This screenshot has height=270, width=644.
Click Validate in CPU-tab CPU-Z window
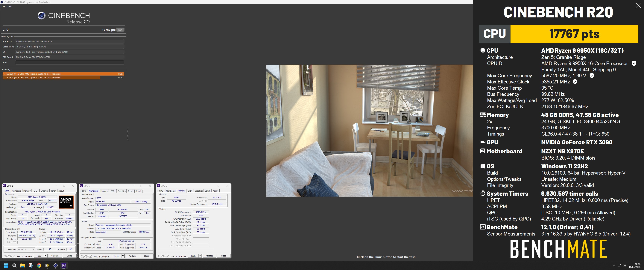click(55, 256)
